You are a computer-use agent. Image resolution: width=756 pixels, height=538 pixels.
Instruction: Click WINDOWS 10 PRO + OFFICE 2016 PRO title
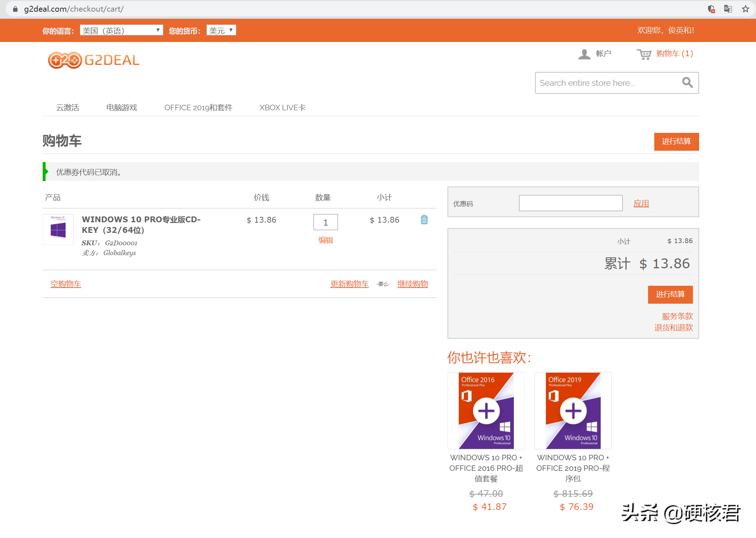click(x=486, y=468)
